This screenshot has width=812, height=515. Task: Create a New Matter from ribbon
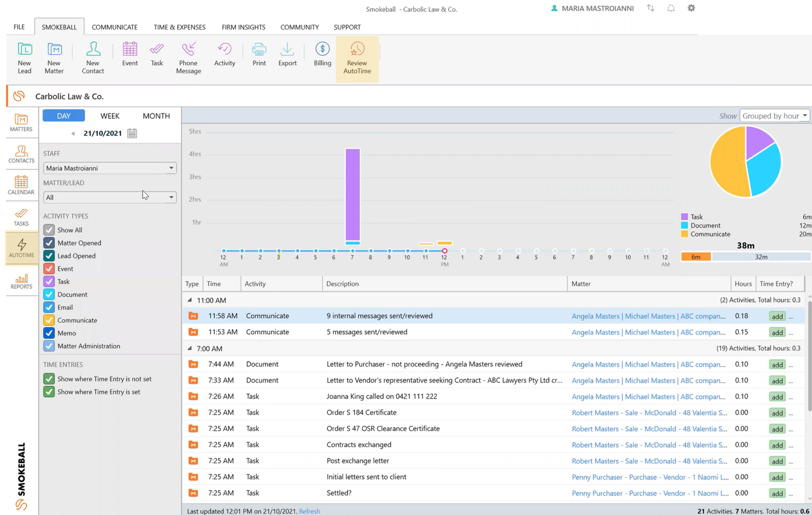[x=54, y=58]
